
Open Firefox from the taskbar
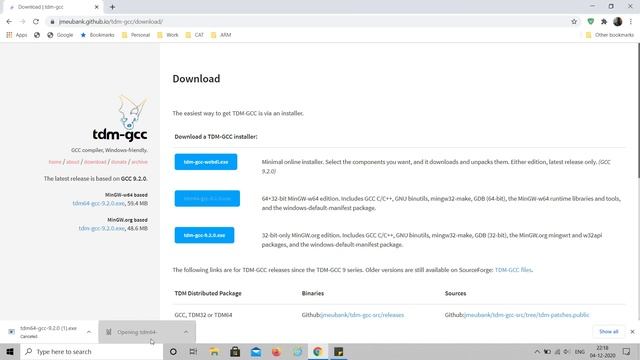[x=276, y=351]
